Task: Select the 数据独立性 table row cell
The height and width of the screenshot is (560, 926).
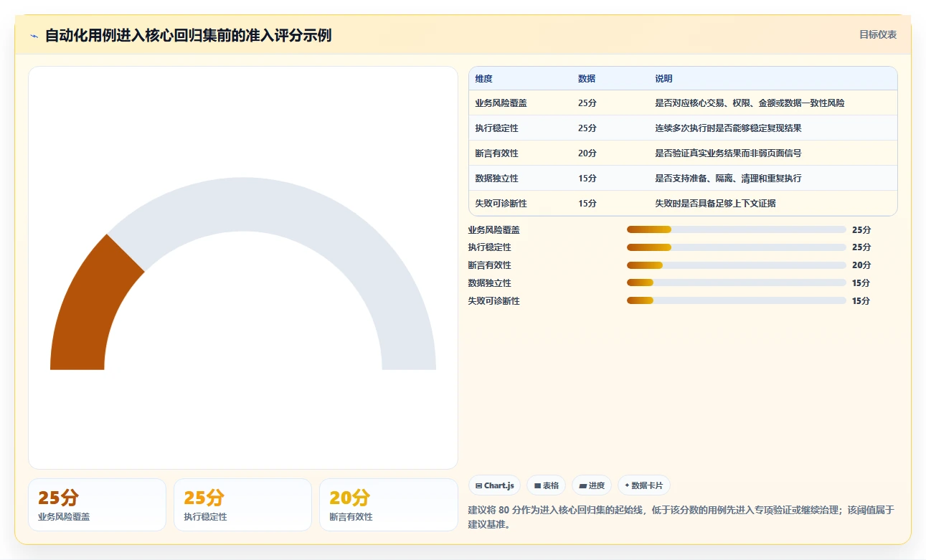Action: tap(496, 179)
